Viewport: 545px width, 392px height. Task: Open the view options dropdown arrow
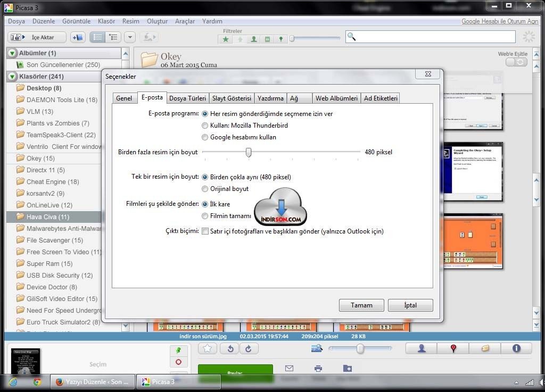tap(130, 37)
